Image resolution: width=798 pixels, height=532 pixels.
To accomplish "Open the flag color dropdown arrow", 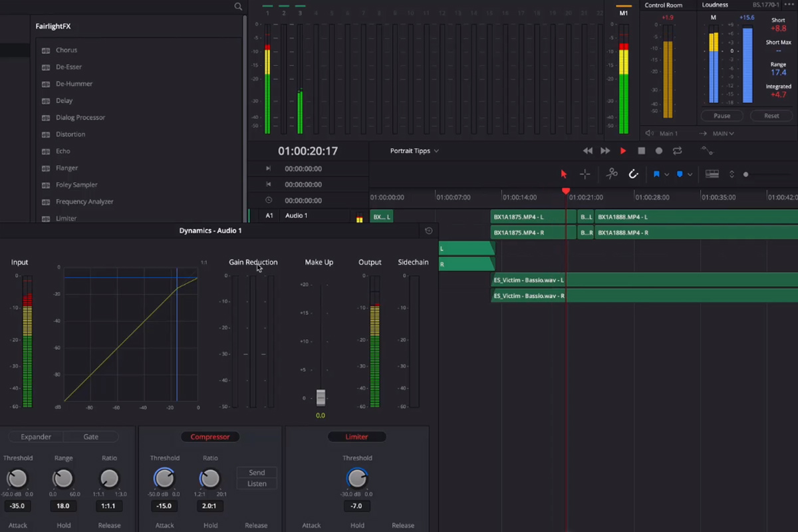I will pos(667,175).
